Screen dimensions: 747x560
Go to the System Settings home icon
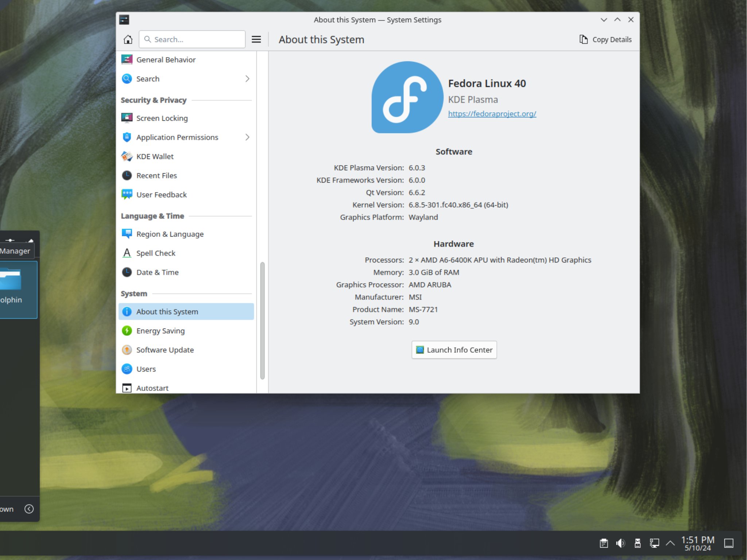[x=128, y=39]
